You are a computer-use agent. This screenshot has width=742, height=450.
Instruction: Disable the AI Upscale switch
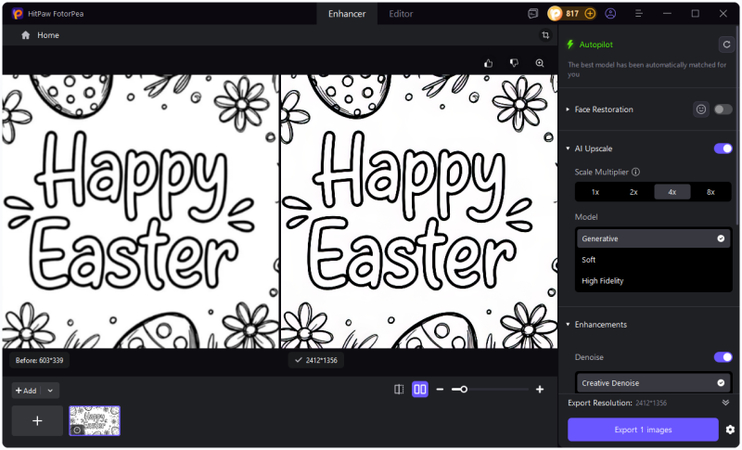723,149
